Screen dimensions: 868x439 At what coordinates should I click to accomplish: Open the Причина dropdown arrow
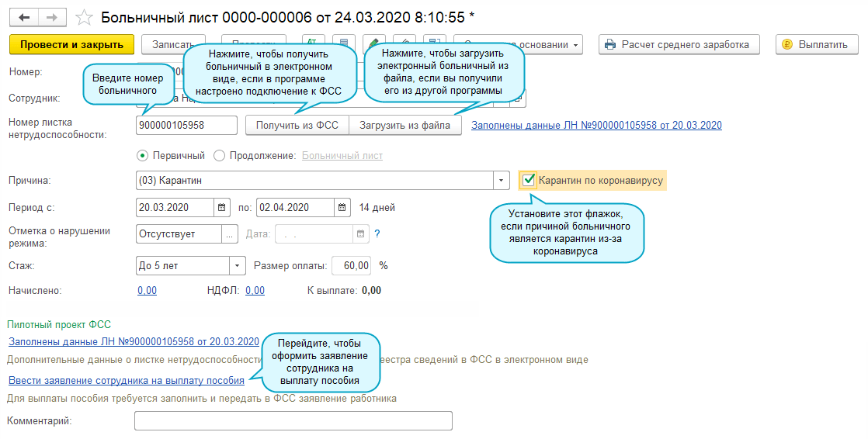501,180
